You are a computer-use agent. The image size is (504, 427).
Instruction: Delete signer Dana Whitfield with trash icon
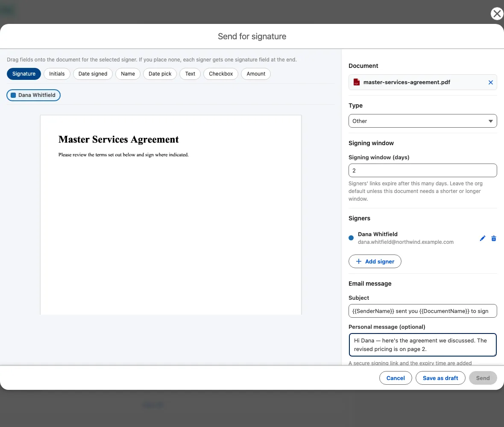coord(494,238)
